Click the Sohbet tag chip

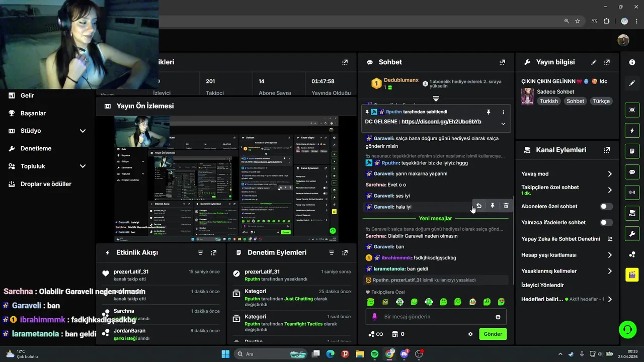575,101
